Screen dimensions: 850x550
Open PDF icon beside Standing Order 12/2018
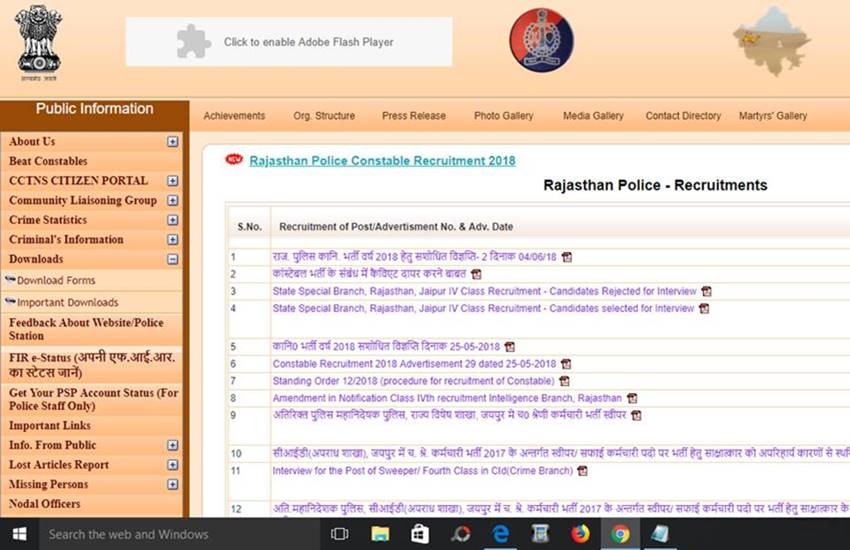tap(564, 381)
